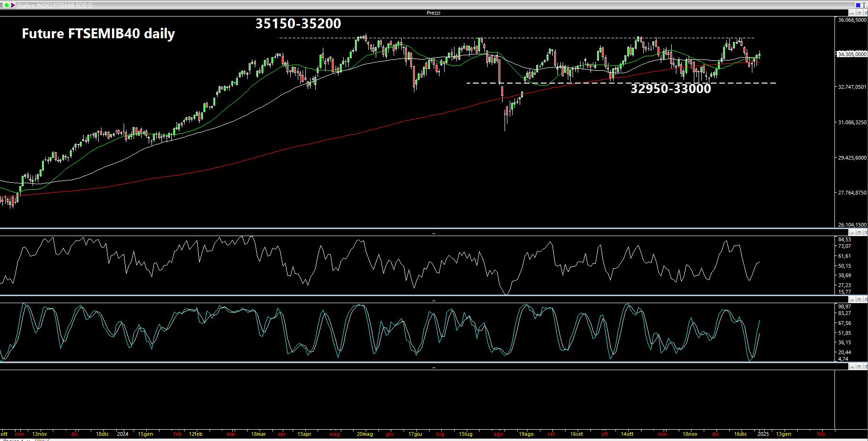Image resolution: width=868 pixels, height=441 pixels.
Task: Click the 19ago date on the time axis
Action: click(526, 433)
